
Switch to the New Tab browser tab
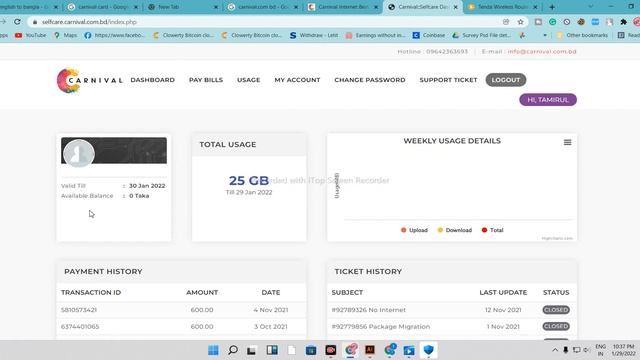click(183, 7)
